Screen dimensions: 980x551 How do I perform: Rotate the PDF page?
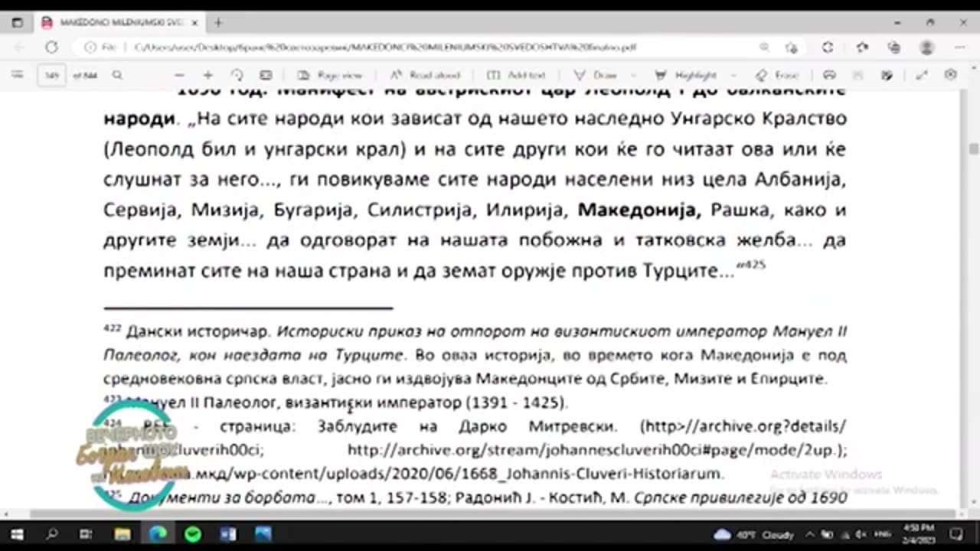coord(237,75)
